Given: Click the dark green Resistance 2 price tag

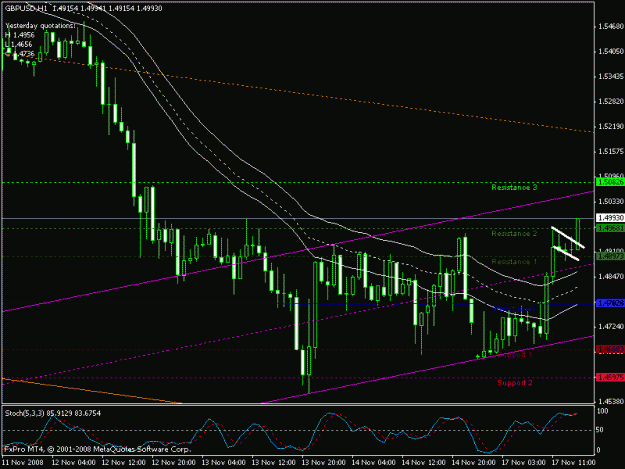Looking at the screenshot, I should click(610, 228).
